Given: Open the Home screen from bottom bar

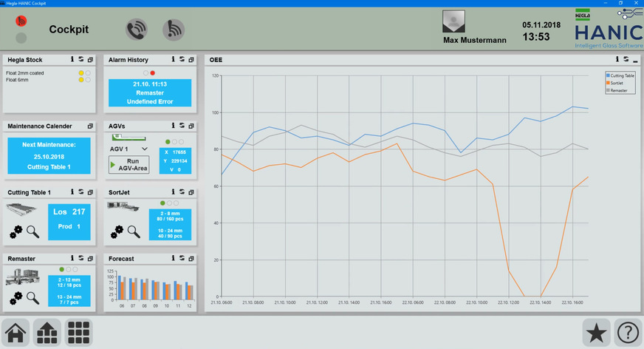Looking at the screenshot, I should click(16, 333).
